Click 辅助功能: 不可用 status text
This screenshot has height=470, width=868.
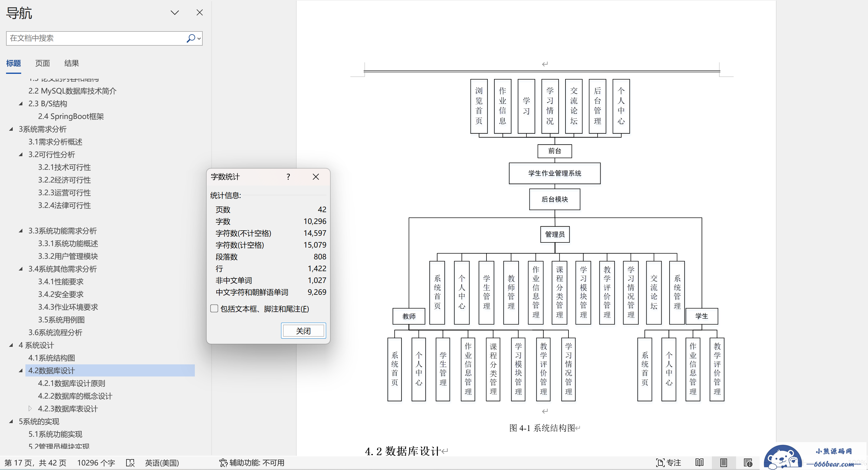pyautogui.click(x=257, y=463)
